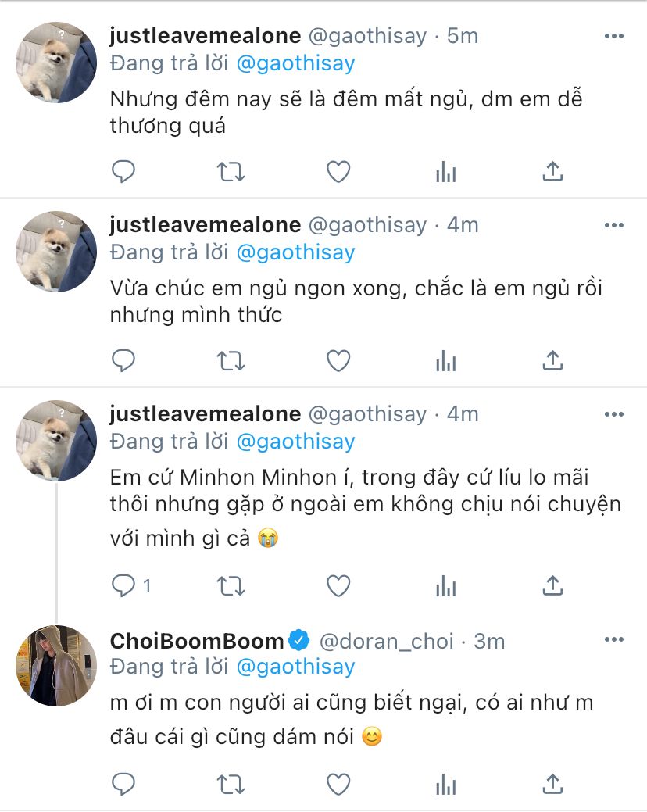The width and height of the screenshot is (647, 812).
Task: View analytics of the "Minhon Minhon" tweet
Action: point(445,585)
